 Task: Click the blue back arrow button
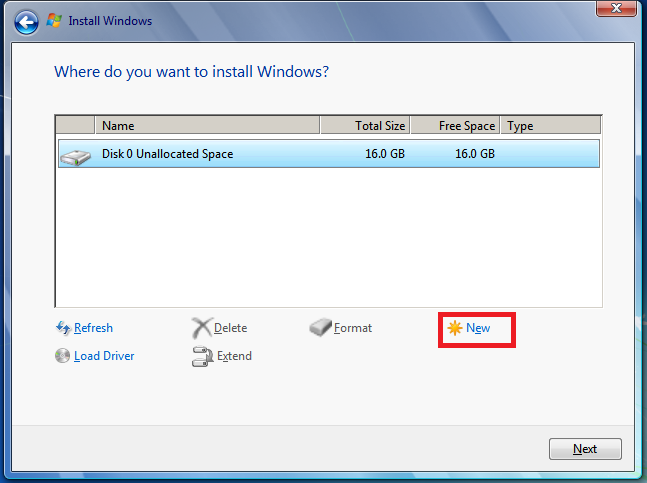coord(26,22)
